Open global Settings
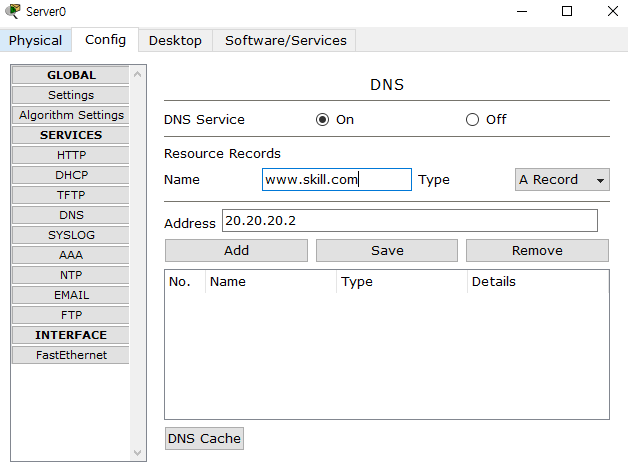 tap(71, 95)
